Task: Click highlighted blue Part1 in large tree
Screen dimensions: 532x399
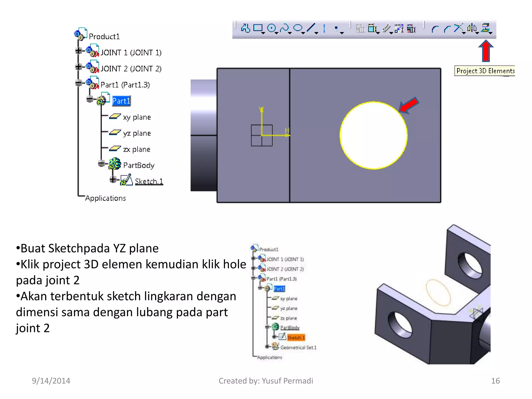Action: 121,101
